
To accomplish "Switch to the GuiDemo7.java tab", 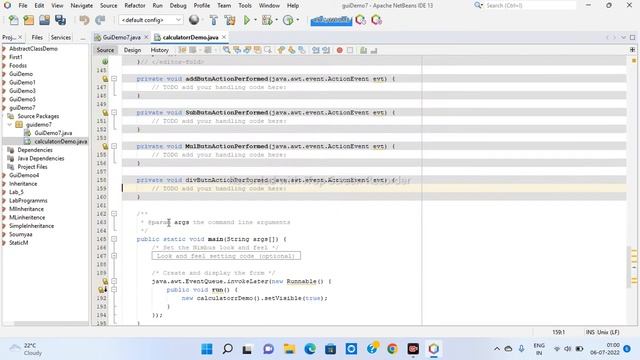I will click(121, 37).
